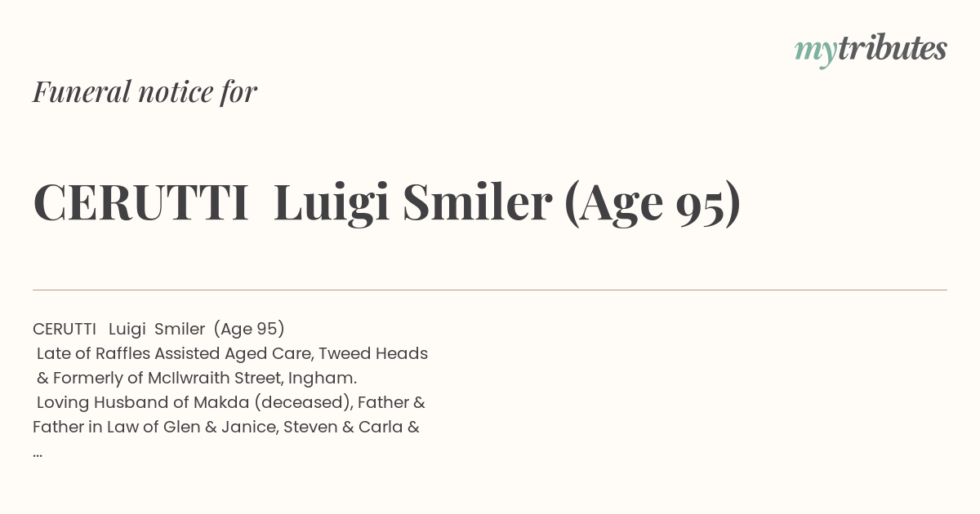Expand the truncated text ellipsis

coord(38,454)
